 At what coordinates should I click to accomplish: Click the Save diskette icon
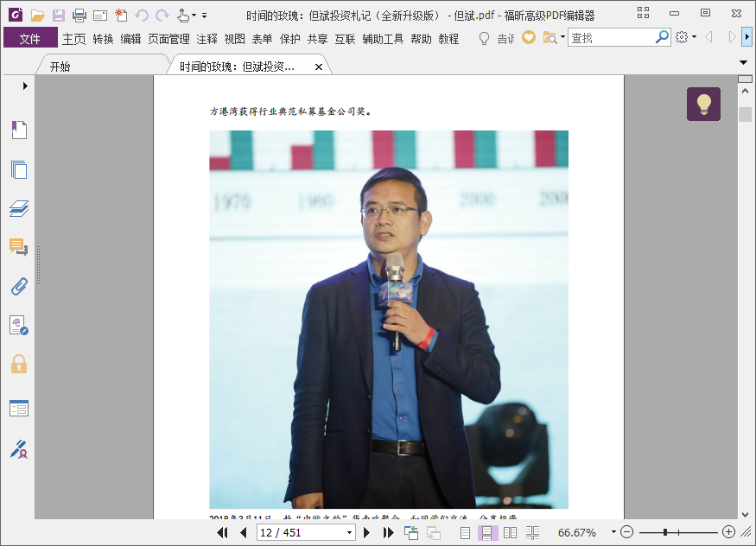[x=59, y=16]
